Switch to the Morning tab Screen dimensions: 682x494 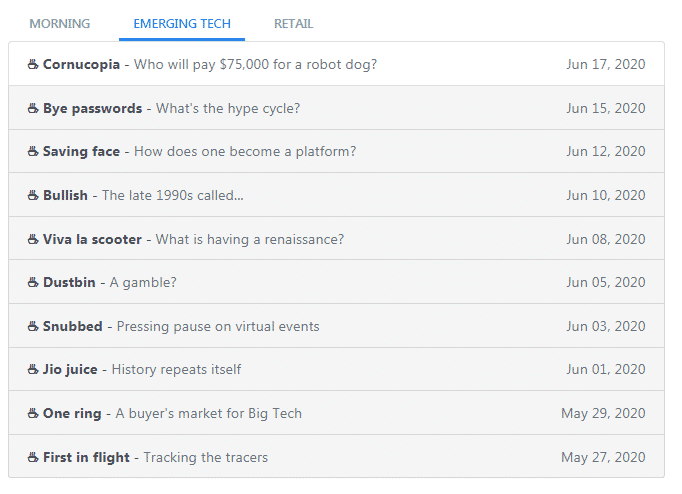[x=60, y=23]
